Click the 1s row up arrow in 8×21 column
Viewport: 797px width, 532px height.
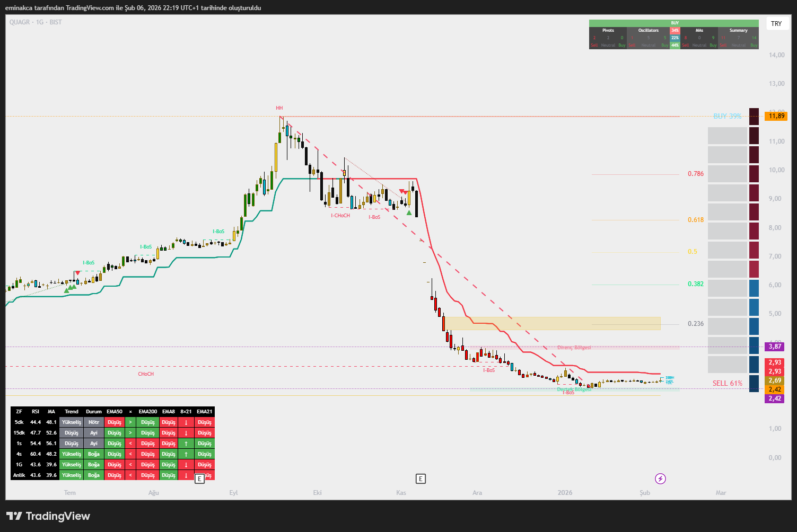pyautogui.click(x=186, y=444)
